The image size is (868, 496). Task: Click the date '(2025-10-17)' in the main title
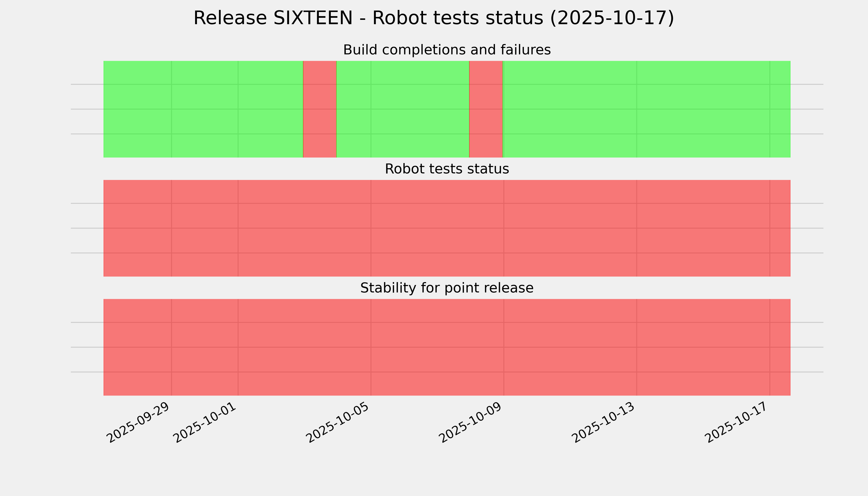click(612, 18)
